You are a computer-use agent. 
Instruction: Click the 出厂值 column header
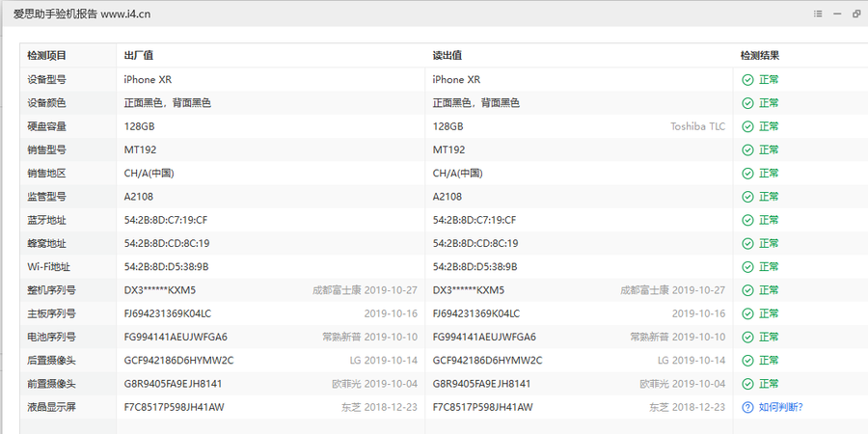pyautogui.click(x=138, y=55)
